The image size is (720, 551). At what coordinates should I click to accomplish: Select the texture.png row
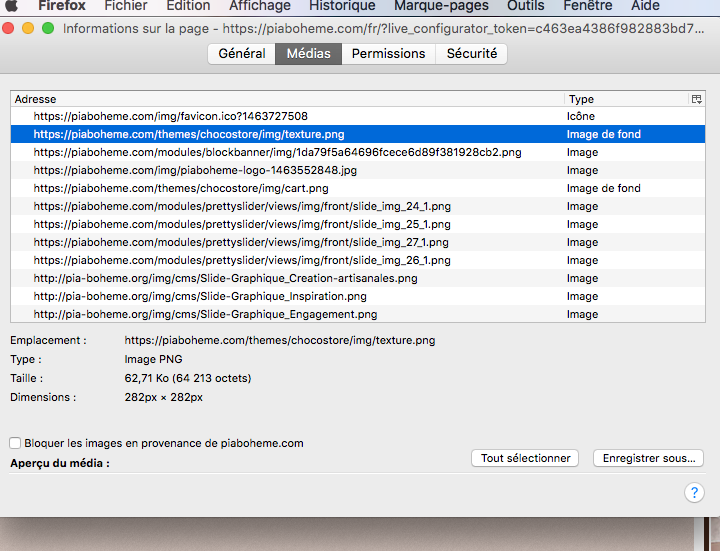point(358,134)
